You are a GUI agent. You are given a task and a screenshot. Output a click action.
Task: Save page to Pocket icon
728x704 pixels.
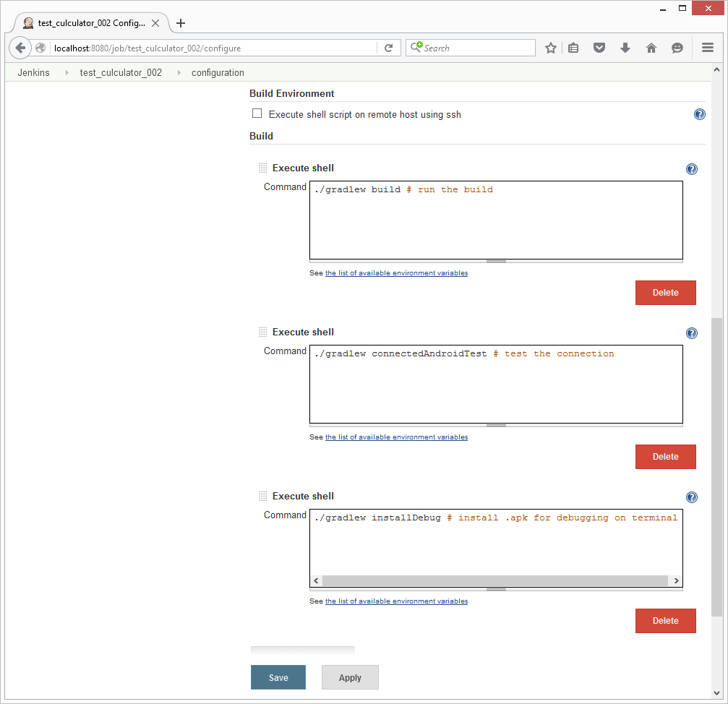pyautogui.click(x=599, y=48)
